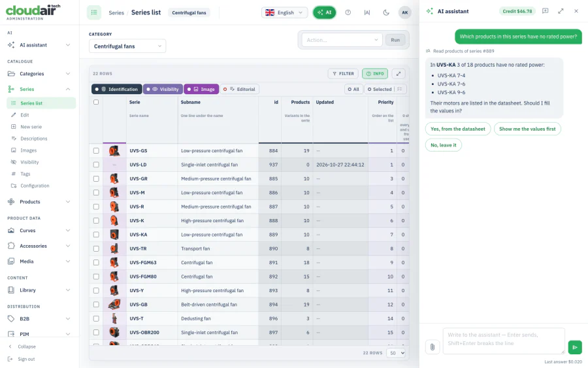The width and height of the screenshot is (588, 368).
Task: Expand the Accessories sidebar section
Action: (39, 246)
